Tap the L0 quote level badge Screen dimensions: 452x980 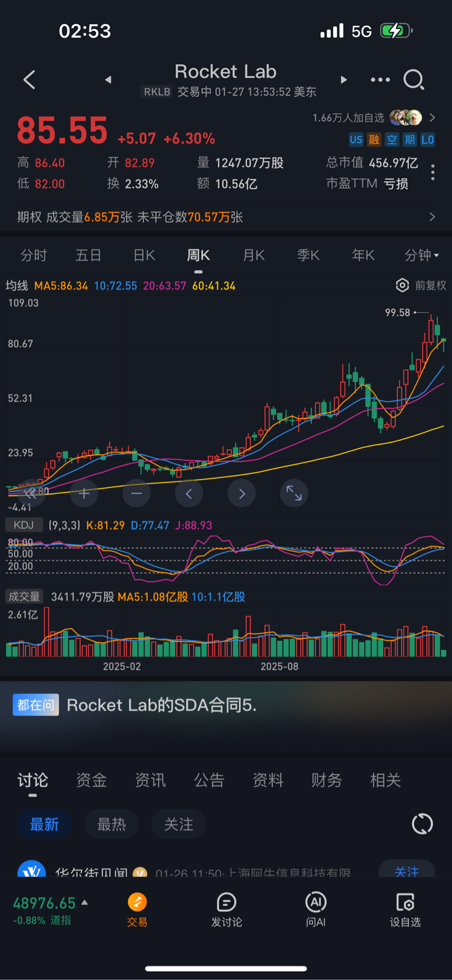(x=428, y=139)
